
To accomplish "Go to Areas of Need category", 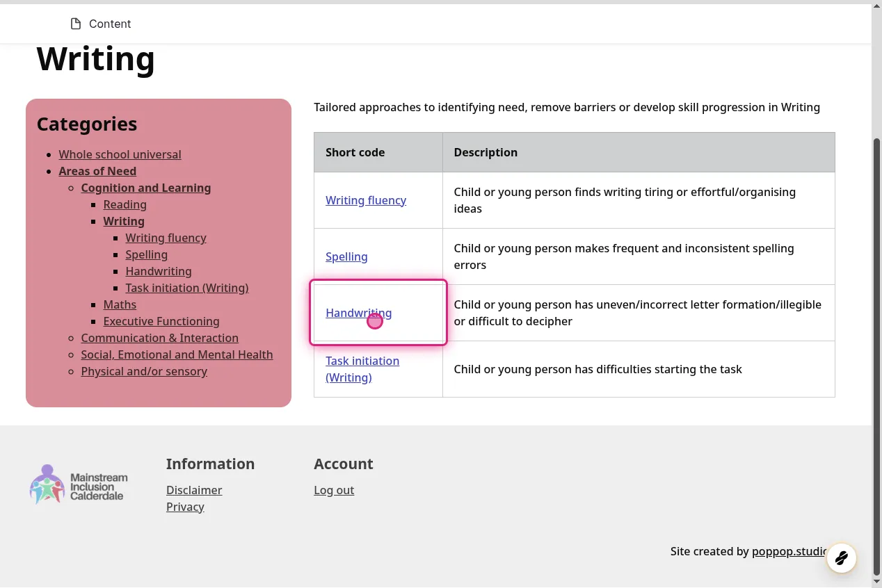I will click(x=97, y=171).
